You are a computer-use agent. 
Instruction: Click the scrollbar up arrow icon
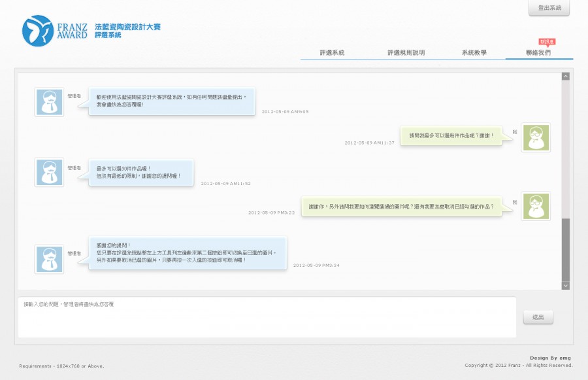pyautogui.click(x=564, y=76)
